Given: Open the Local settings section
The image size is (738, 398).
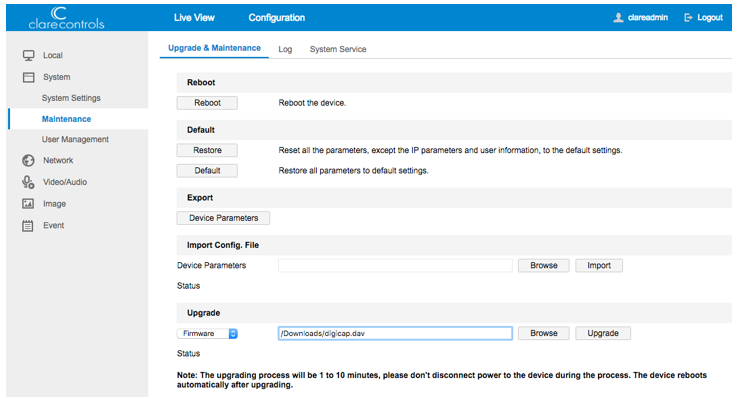Looking at the screenshot, I should point(53,56).
